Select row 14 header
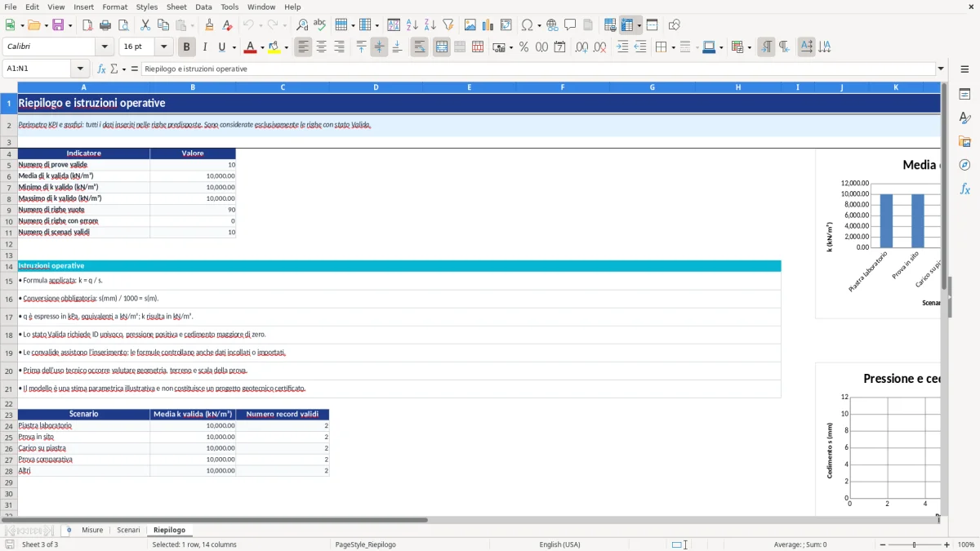The width and height of the screenshot is (980, 551). (x=9, y=266)
